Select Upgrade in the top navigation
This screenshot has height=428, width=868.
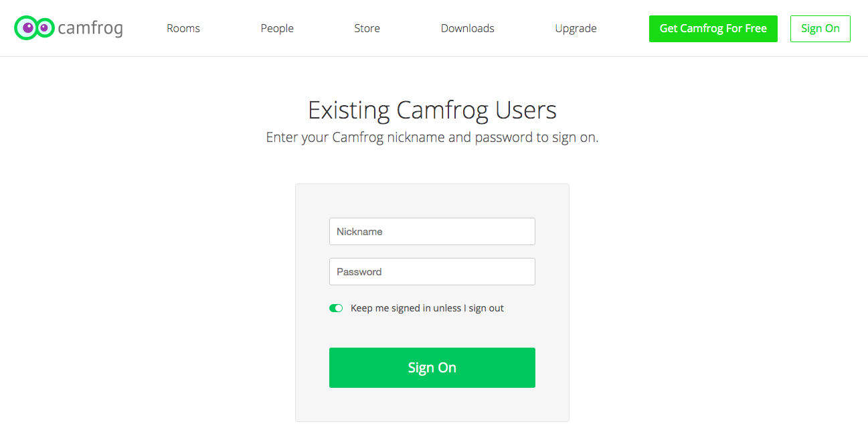[x=576, y=28]
